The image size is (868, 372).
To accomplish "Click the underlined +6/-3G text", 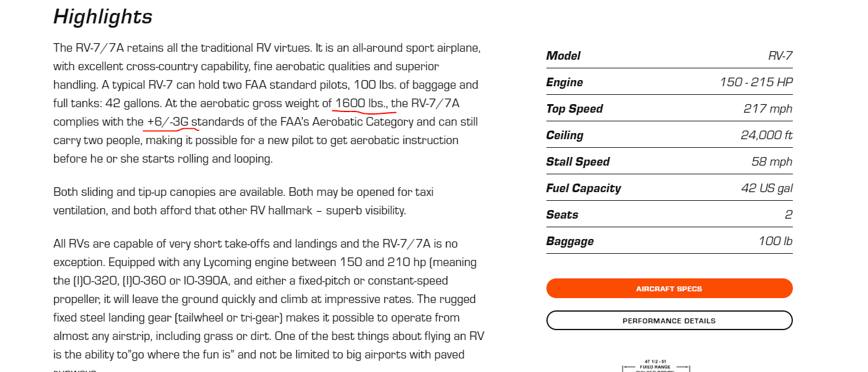I will pos(168,122).
